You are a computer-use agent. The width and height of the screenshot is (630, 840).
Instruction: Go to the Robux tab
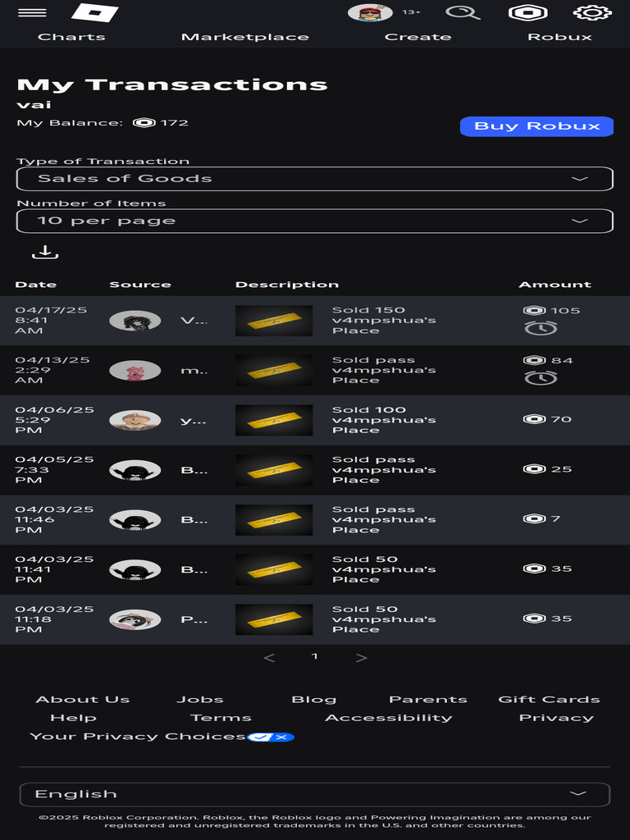(559, 37)
